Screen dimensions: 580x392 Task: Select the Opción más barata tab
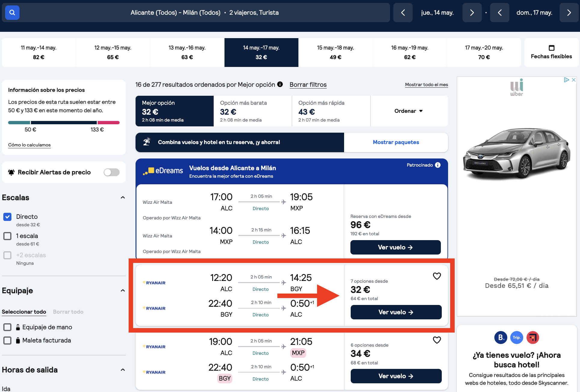tap(253, 111)
